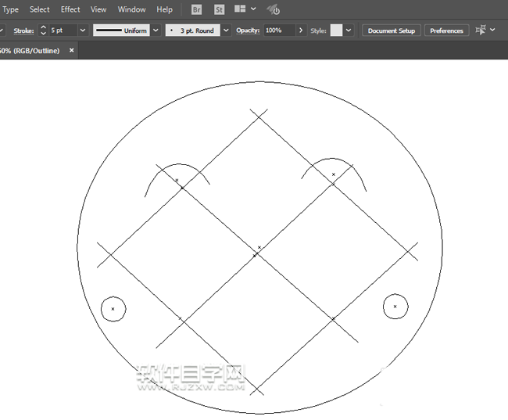Expand the 3 pt. Round brush dropdown
This screenshot has height=420, width=508.
227,31
